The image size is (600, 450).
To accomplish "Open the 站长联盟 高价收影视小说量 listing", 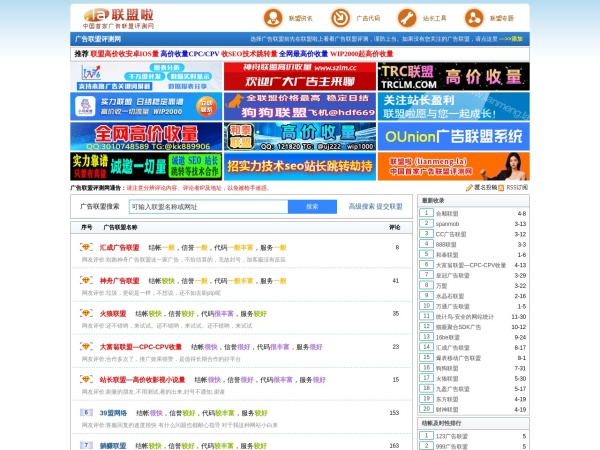I will (x=142, y=380).
